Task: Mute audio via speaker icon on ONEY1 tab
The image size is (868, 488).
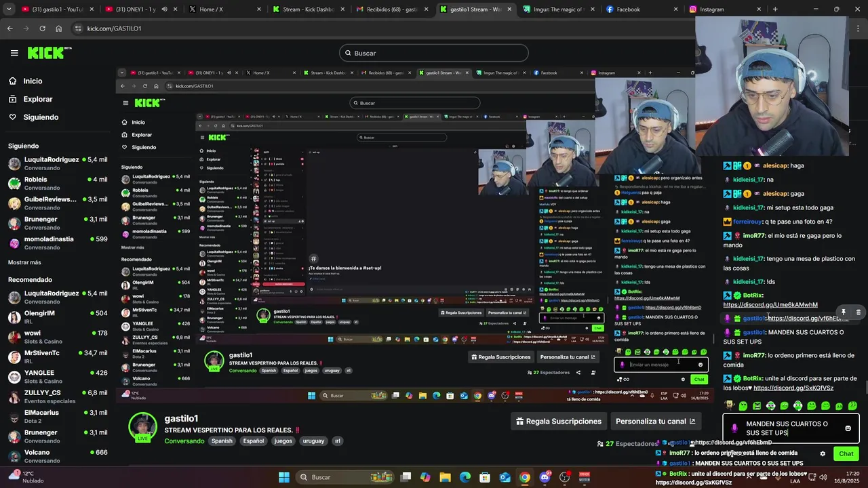Action: pos(163,9)
